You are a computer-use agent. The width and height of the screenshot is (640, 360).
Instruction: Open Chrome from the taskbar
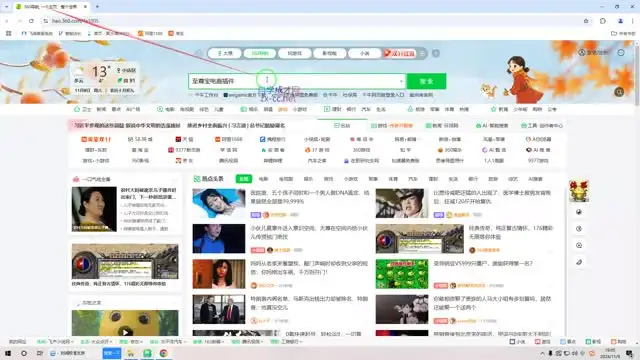click(163, 353)
